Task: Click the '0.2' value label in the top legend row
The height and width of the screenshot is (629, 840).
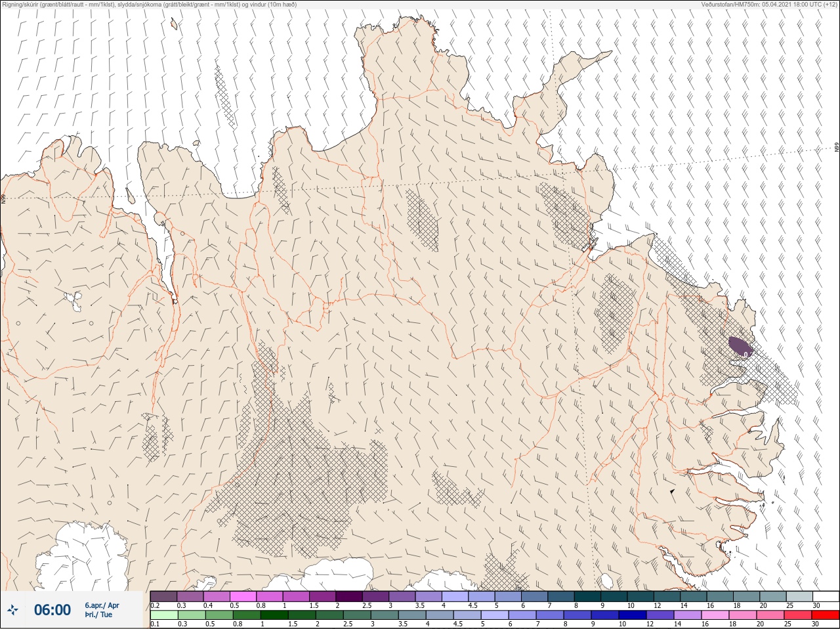Action: coord(155,605)
